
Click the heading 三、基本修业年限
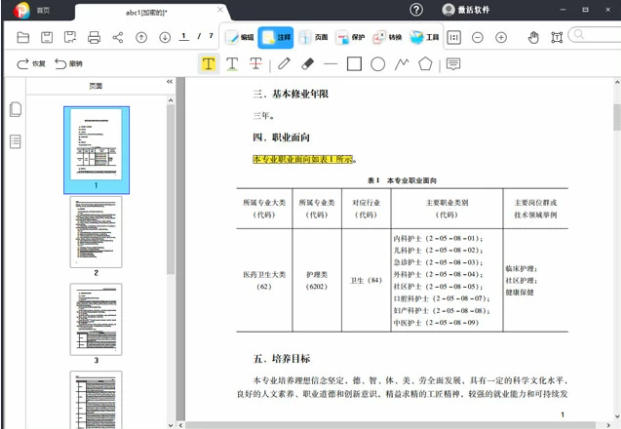[x=290, y=94]
